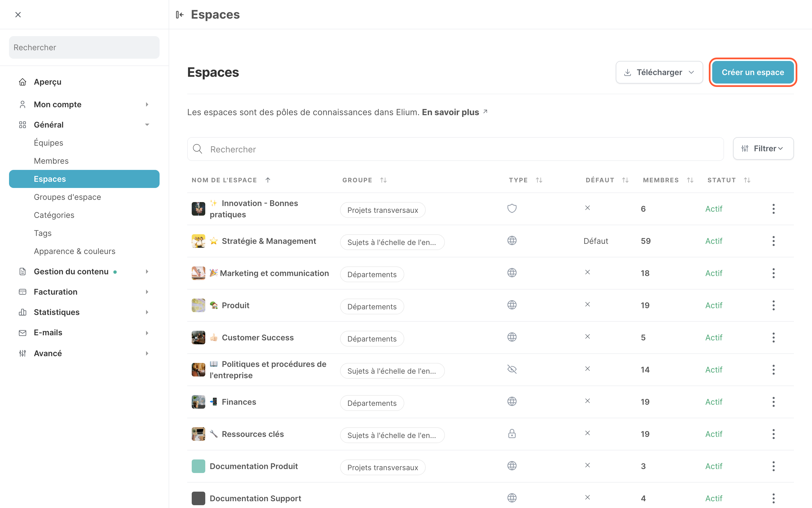This screenshot has height=508, width=812.
Task: Expand the Avancé section
Action: [84, 353]
